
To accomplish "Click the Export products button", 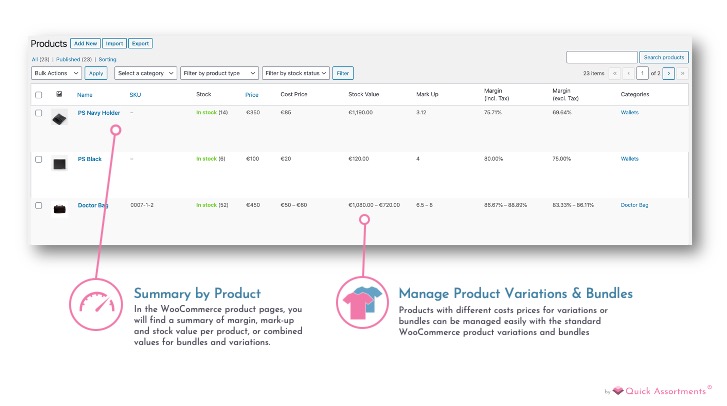I will pos(140,44).
